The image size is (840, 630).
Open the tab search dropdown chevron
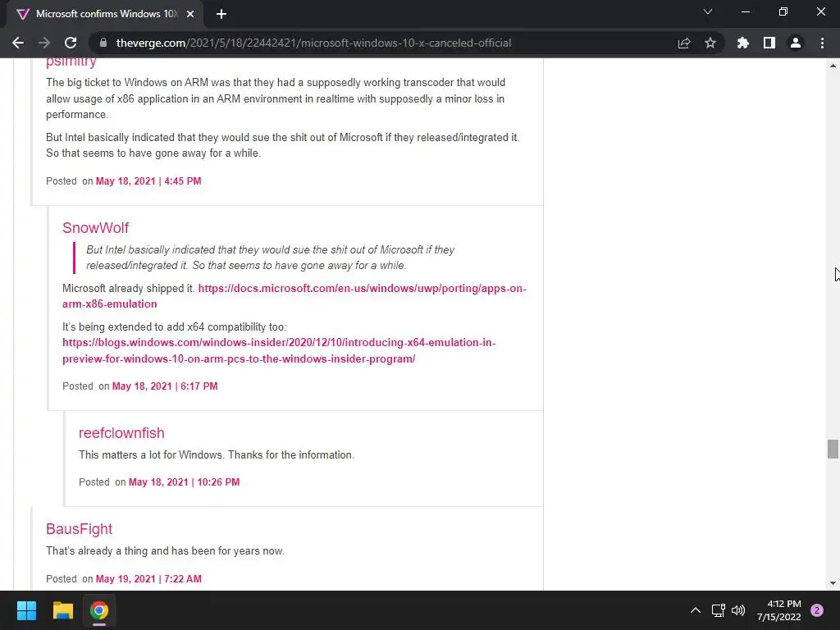tap(708, 11)
